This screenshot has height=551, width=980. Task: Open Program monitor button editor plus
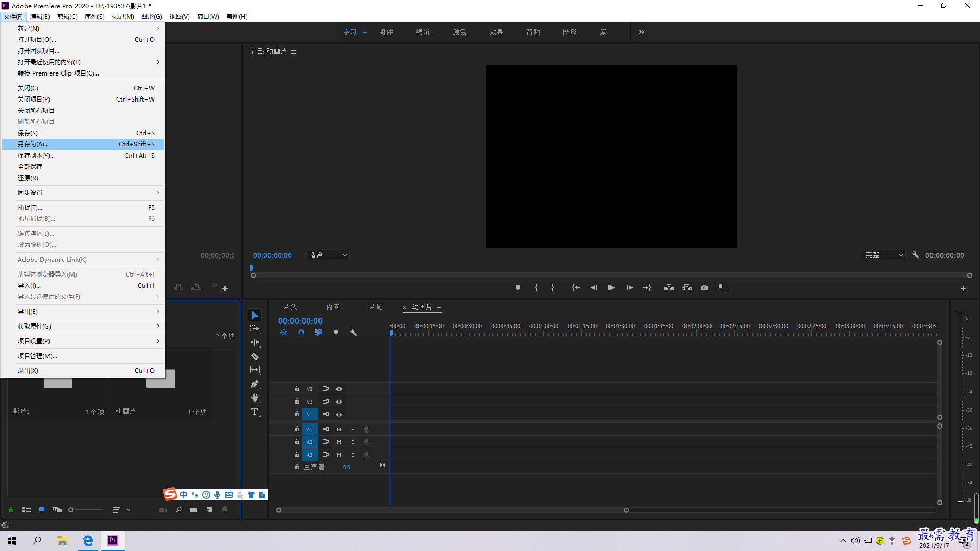tap(963, 288)
